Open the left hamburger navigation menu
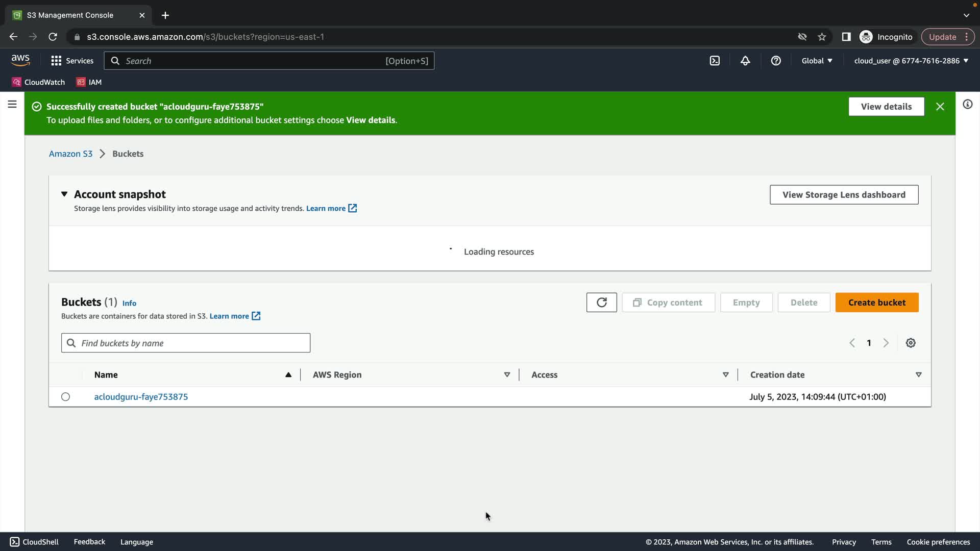This screenshot has height=551, width=980. [12, 105]
